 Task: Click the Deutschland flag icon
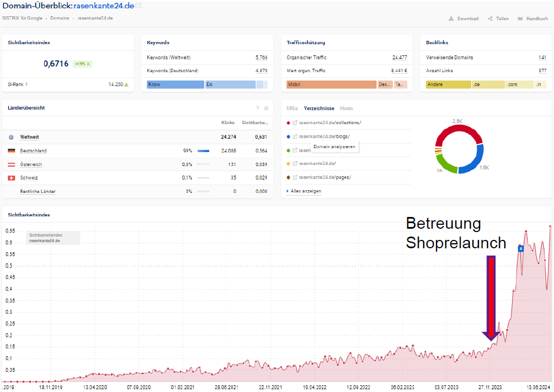[11, 151]
